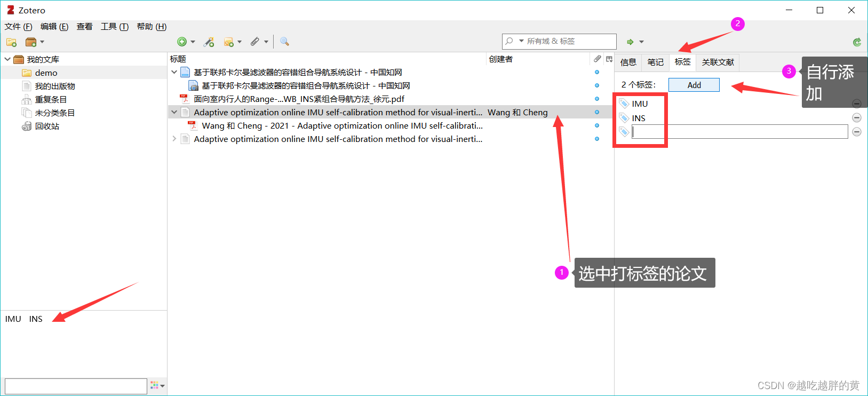The image size is (868, 396).
Task: Open the Add Attachment dropdown arrow
Action: point(266,42)
